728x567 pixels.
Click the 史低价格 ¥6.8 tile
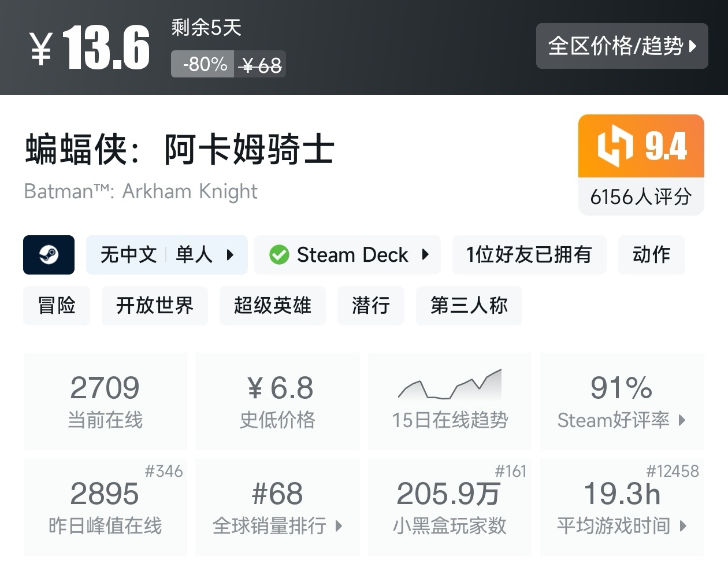(277, 401)
